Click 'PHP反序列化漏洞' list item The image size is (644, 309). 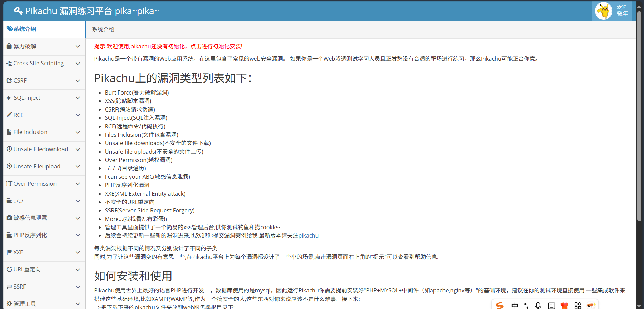pos(127,185)
